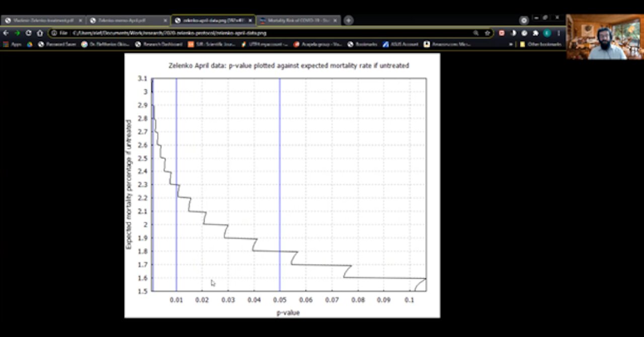Close the Zelenko-memo-April.pdf tab
Viewport: 644px width, 337px height.
(x=165, y=21)
